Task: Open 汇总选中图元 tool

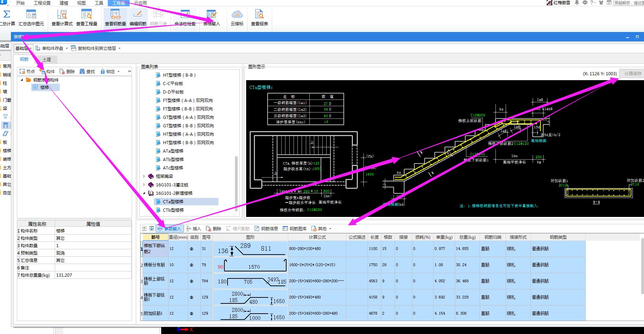Action: (x=31, y=18)
